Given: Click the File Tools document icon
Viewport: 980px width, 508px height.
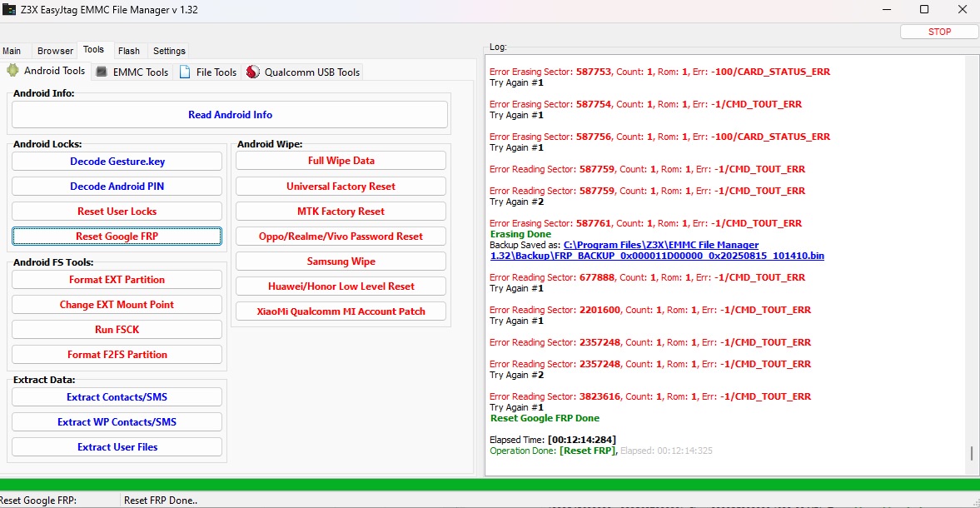Looking at the screenshot, I should point(185,72).
